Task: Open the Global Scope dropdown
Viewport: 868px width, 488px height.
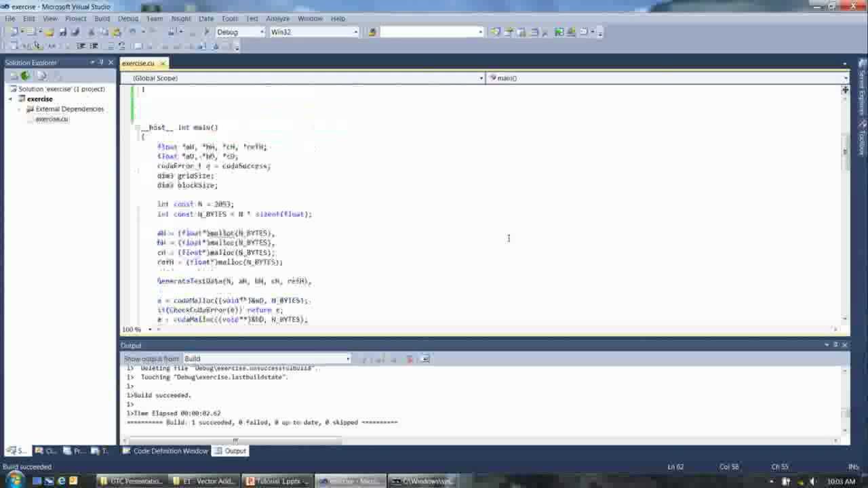Action: click(x=481, y=78)
